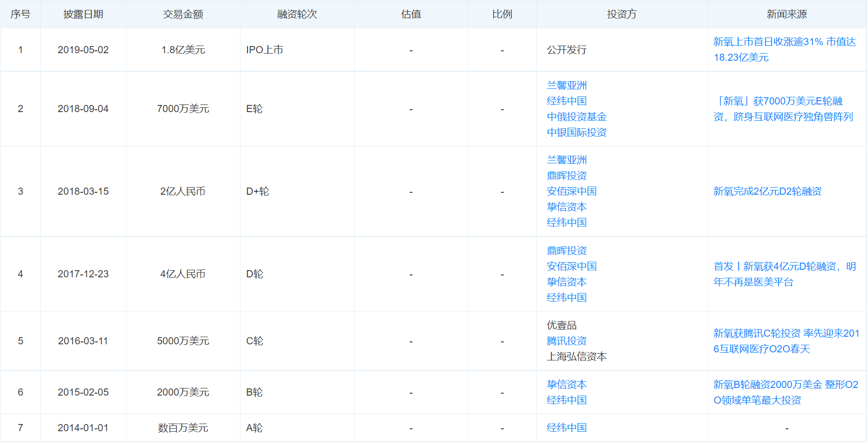The height and width of the screenshot is (444, 868).
Task: Click the 比例 column header
Action: [x=502, y=14]
